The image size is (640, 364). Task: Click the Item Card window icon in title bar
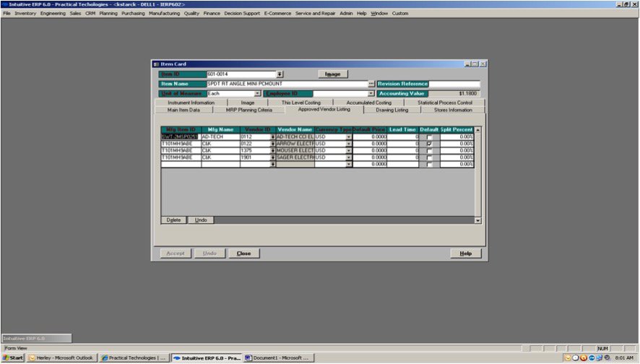[156, 64]
